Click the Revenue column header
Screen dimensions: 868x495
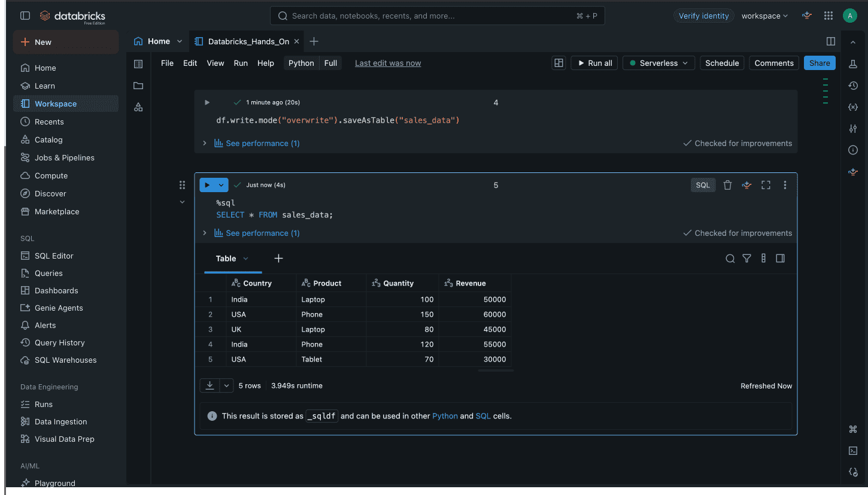point(475,283)
